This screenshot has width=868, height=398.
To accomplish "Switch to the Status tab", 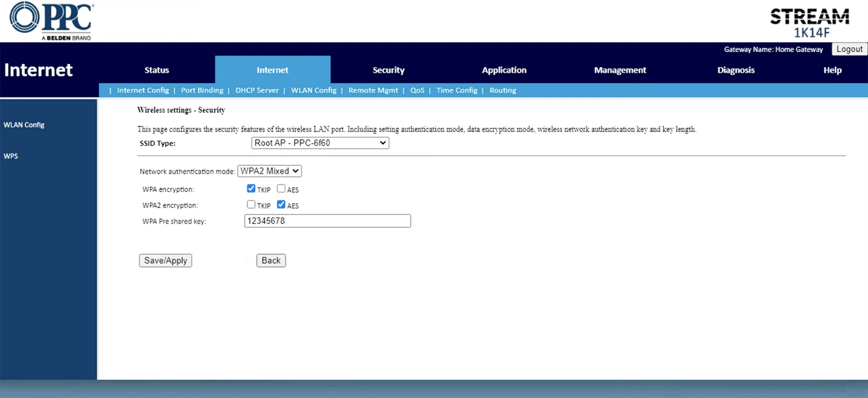I will 157,70.
